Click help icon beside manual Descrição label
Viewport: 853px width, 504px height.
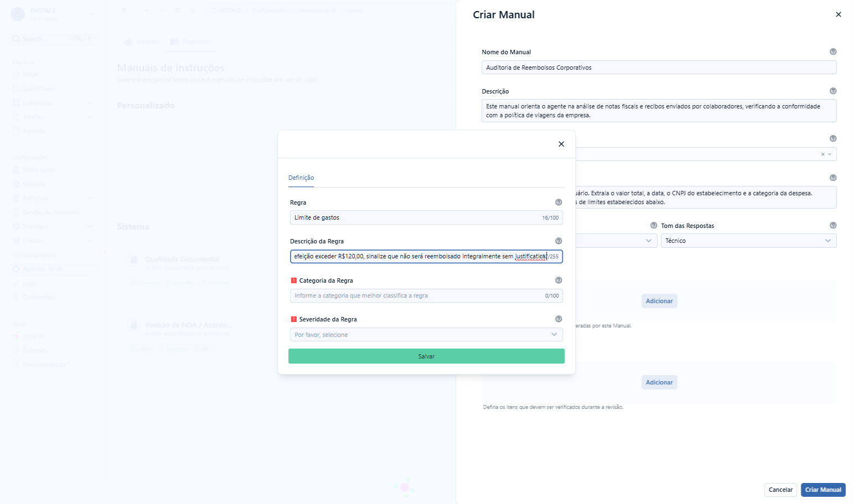coord(833,91)
